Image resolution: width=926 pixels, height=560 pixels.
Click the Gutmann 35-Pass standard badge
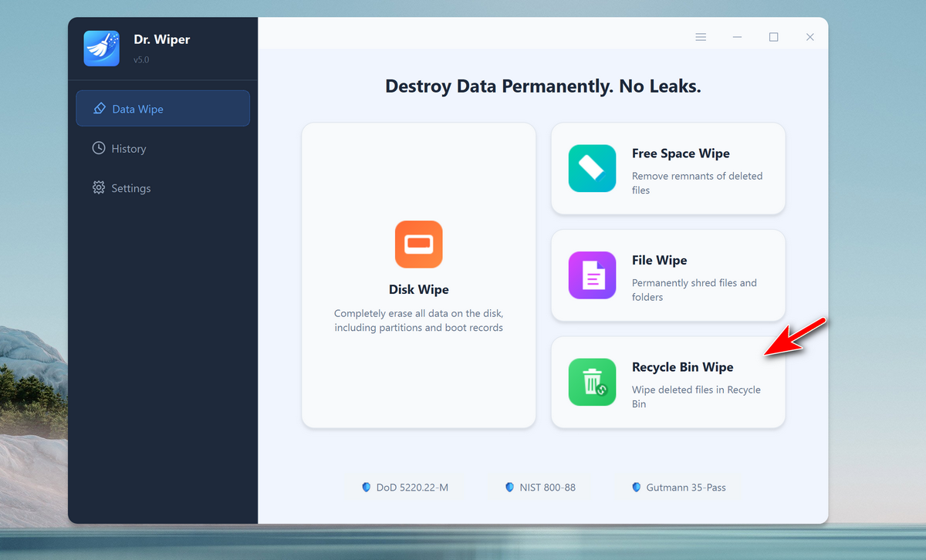coord(678,487)
